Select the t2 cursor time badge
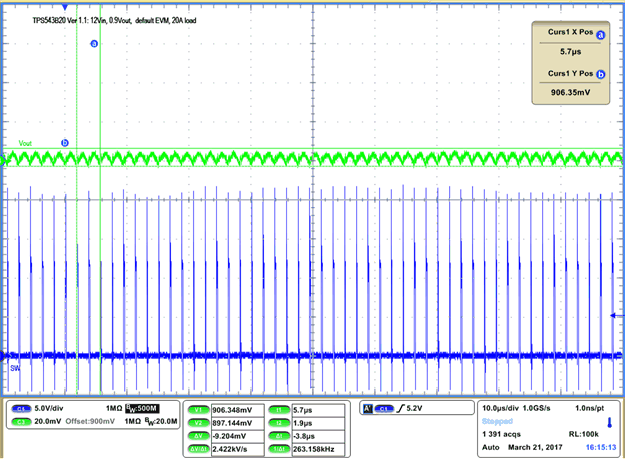The image size is (626, 459). pos(279,423)
